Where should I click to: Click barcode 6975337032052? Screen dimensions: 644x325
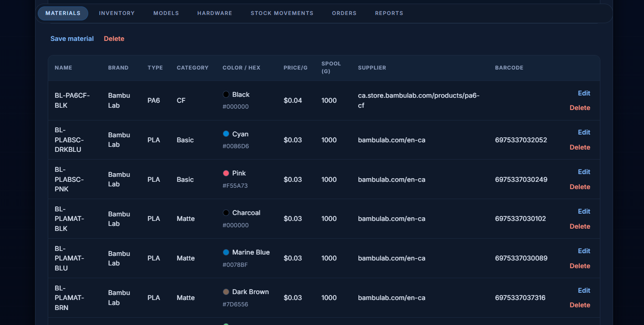[x=521, y=140]
